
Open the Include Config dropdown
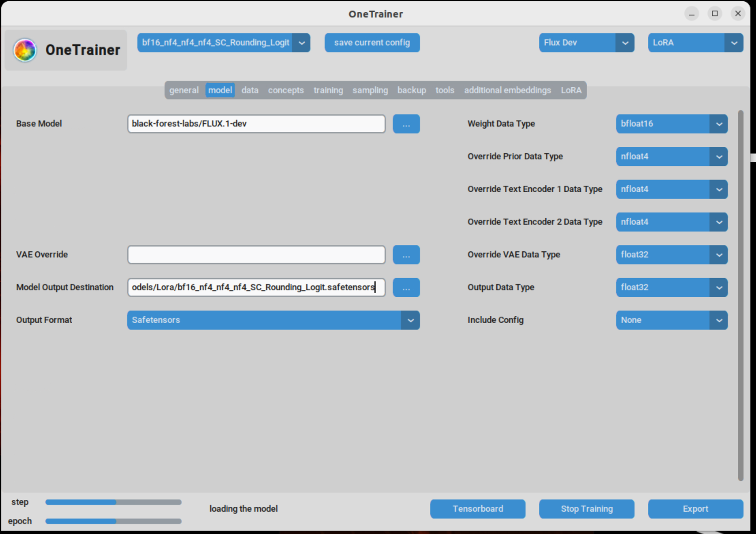pos(672,320)
